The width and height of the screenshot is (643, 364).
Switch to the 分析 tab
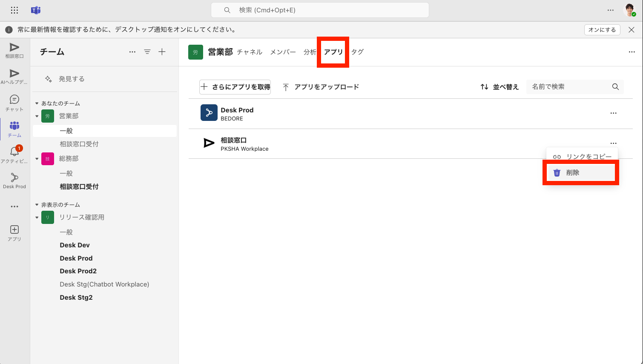[x=310, y=52]
